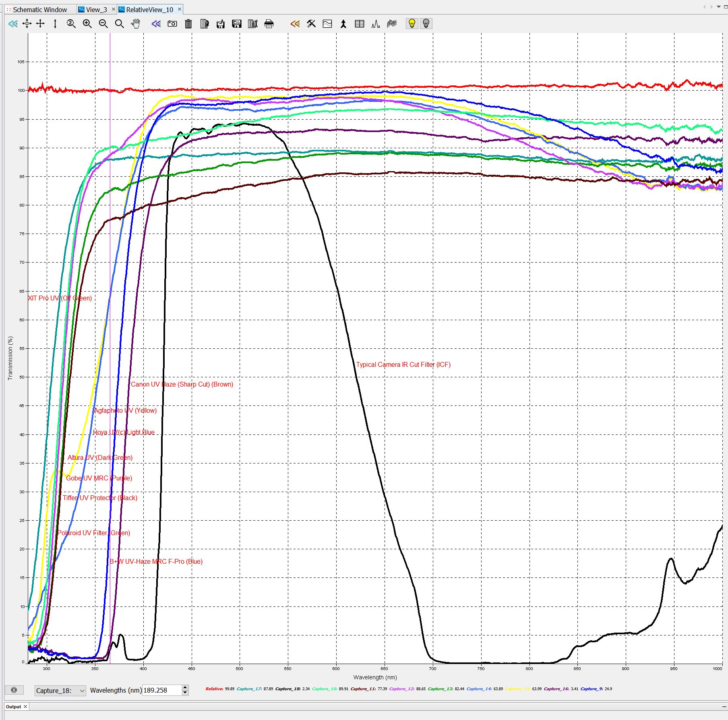Click the Wavelengths (nm) value field
Image resolution: width=728 pixels, height=720 pixels.
click(162, 690)
